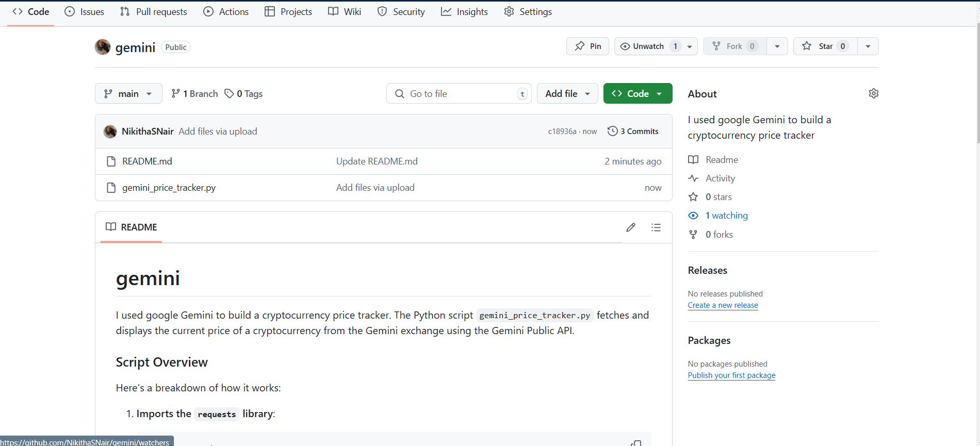Edit README with the pencil icon
Image resolution: width=980 pixels, height=446 pixels.
click(x=631, y=227)
